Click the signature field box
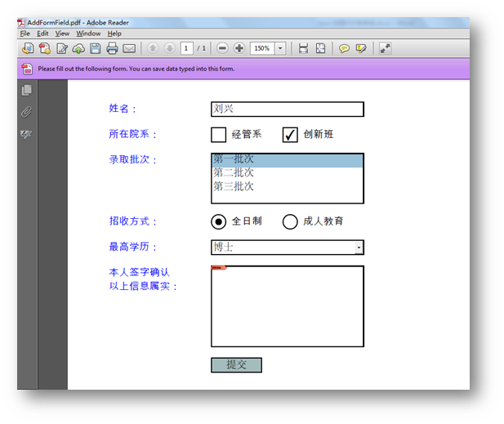This screenshot has width=504, height=424. [288, 306]
